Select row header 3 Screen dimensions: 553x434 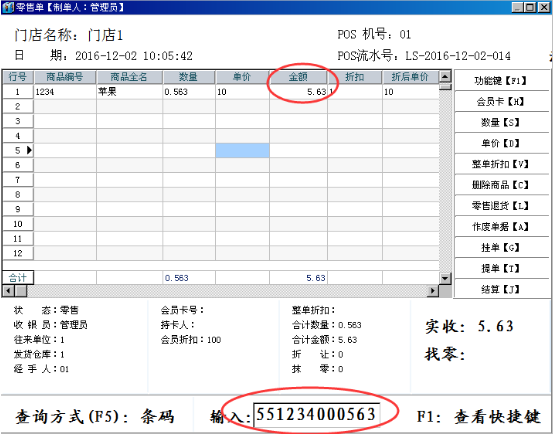[18, 121]
